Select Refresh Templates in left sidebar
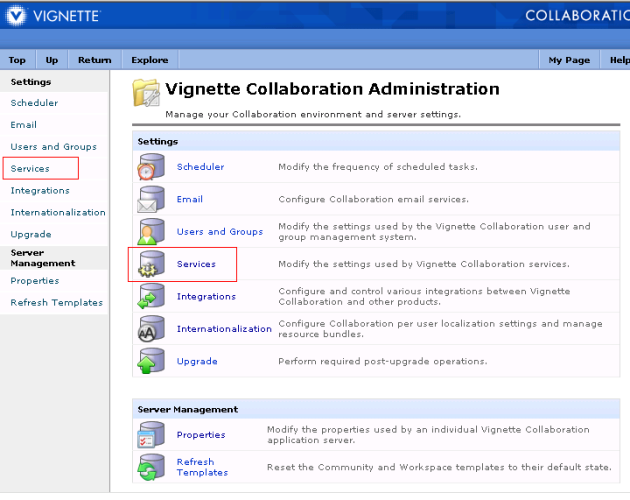 (57, 302)
